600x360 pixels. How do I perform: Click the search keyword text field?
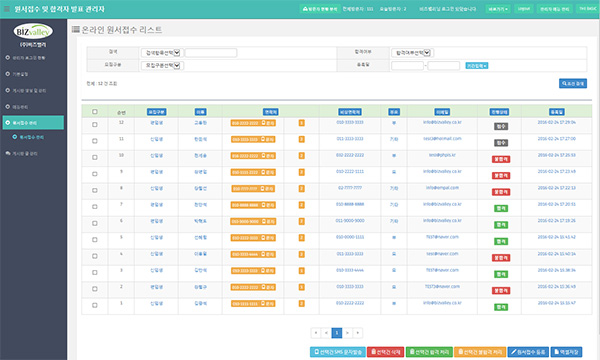[211, 53]
